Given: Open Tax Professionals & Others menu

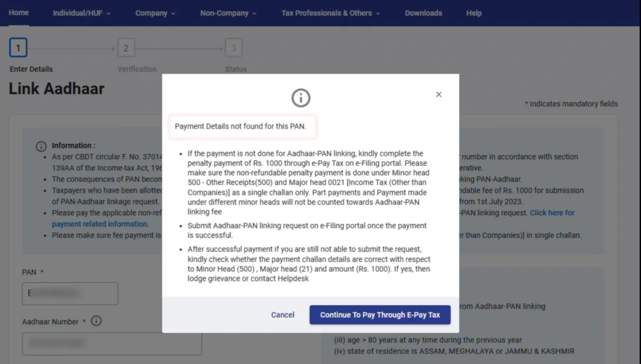Looking at the screenshot, I should pos(331,13).
